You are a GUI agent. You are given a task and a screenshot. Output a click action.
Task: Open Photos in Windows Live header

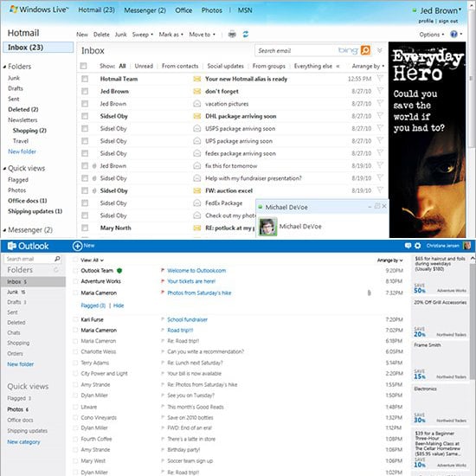point(211,10)
